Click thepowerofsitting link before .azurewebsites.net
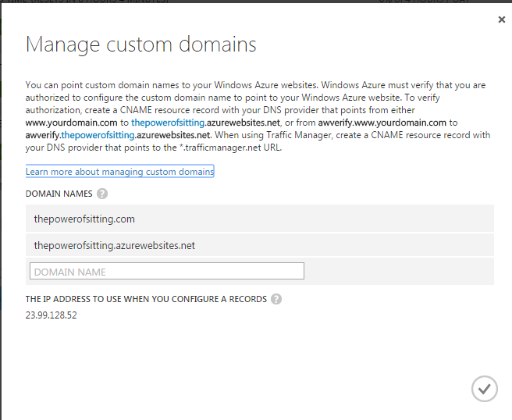The height and width of the screenshot is (420, 512). click(168, 123)
